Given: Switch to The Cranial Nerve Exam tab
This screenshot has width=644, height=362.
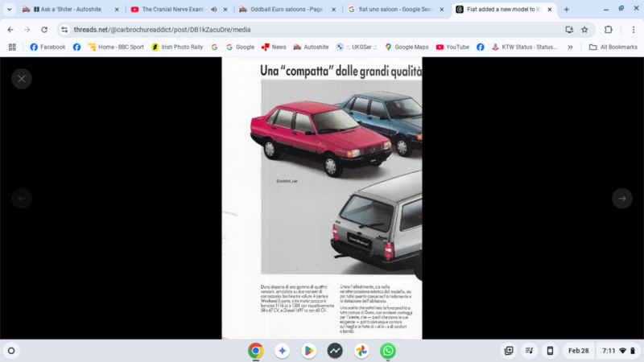Looking at the screenshot, I should [172, 9].
